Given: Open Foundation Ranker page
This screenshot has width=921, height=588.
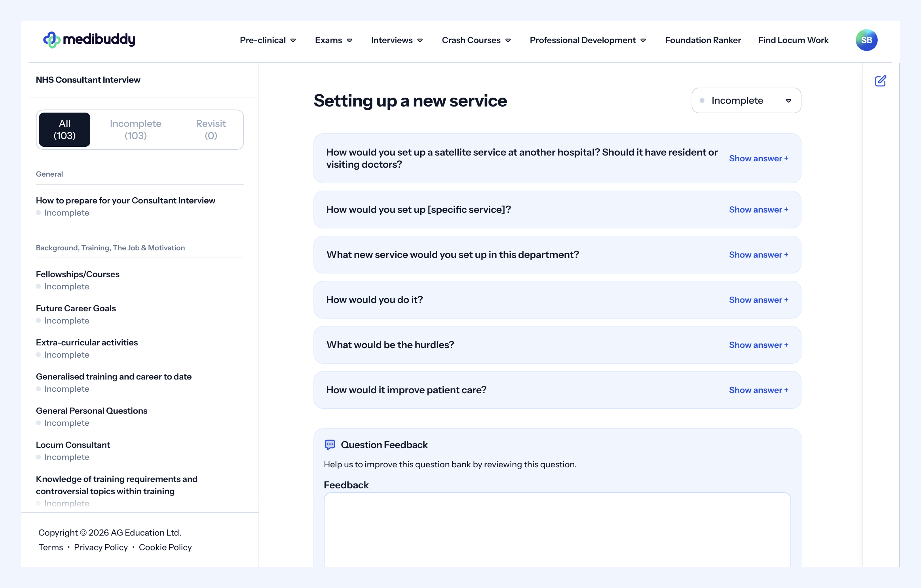Looking at the screenshot, I should pyautogui.click(x=702, y=40).
